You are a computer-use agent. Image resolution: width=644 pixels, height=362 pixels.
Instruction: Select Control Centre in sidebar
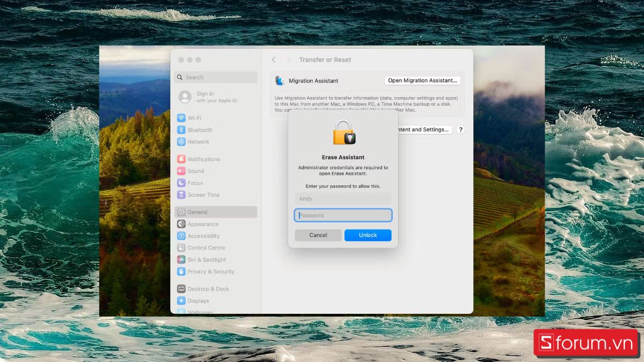click(x=182, y=247)
